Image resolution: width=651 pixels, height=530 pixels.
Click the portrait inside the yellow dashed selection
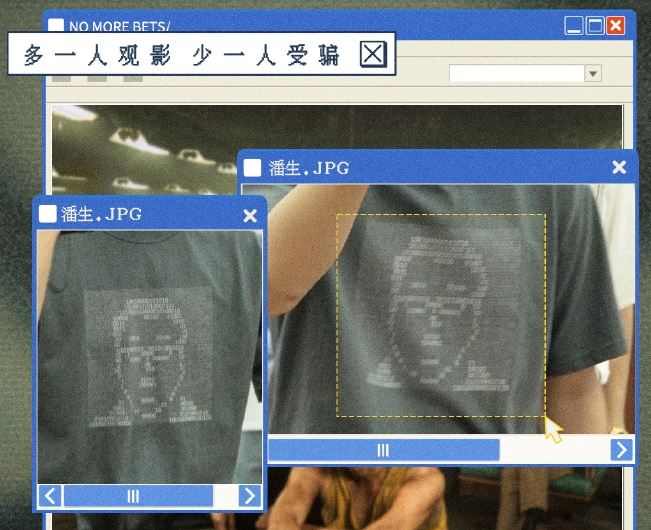pyautogui.click(x=442, y=314)
